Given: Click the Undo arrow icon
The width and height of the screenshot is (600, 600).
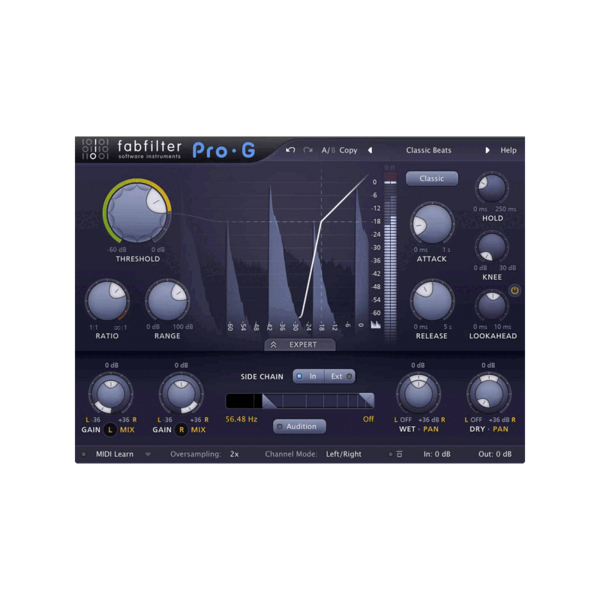Looking at the screenshot, I should (x=290, y=150).
